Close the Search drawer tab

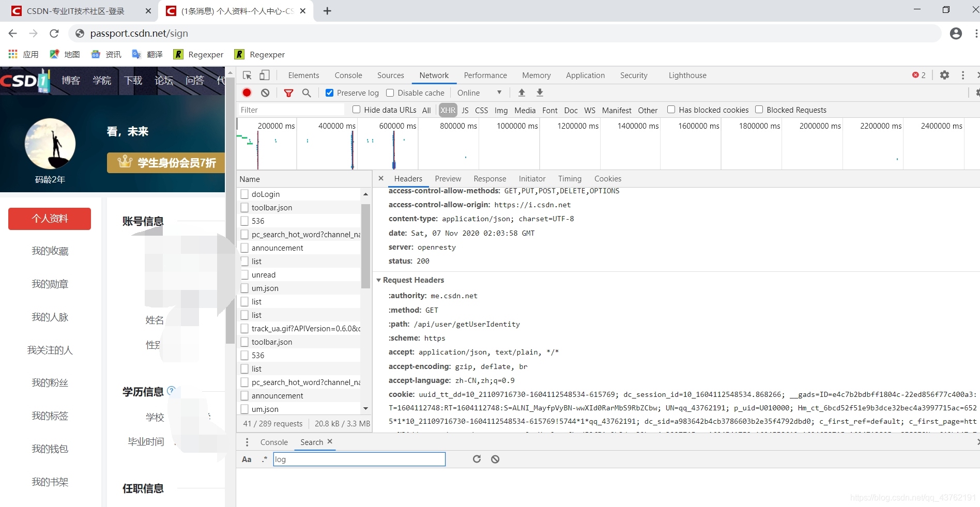[330, 441]
